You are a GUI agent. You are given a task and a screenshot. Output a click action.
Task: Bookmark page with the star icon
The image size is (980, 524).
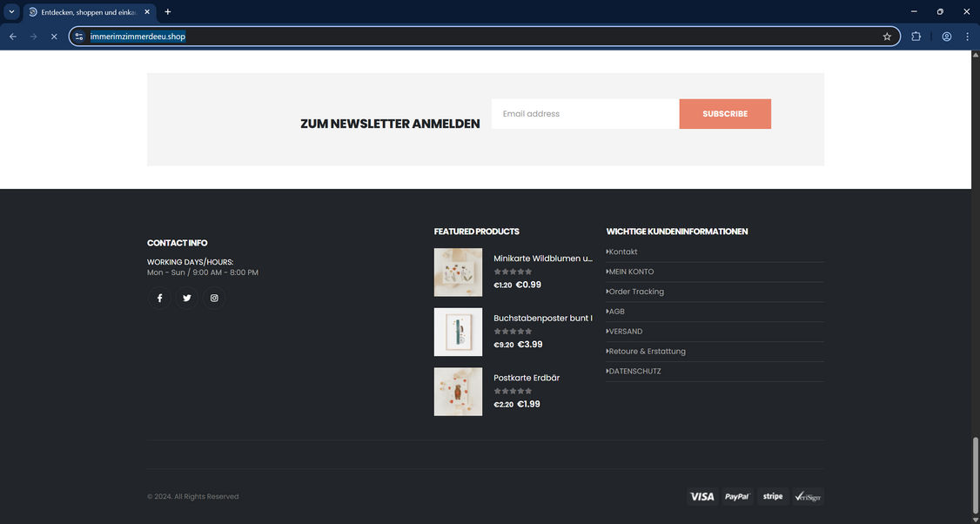(887, 37)
